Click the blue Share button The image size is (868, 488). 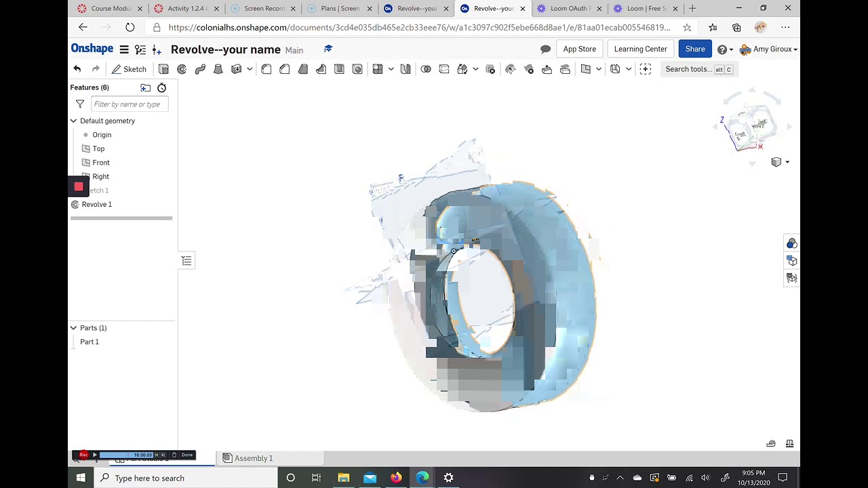(x=695, y=49)
